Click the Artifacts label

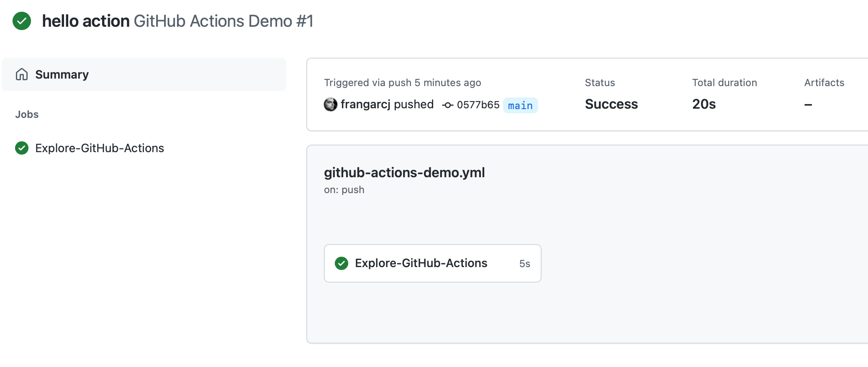[x=824, y=83]
